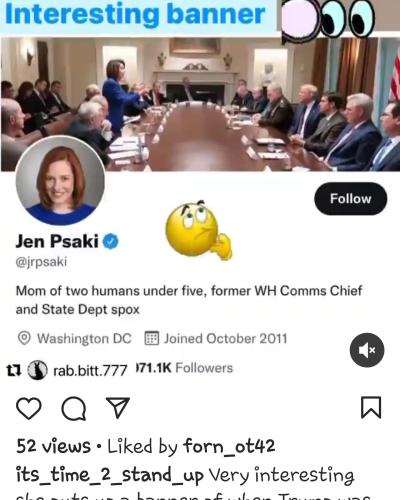View 71.1K Followers list

point(184,368)
